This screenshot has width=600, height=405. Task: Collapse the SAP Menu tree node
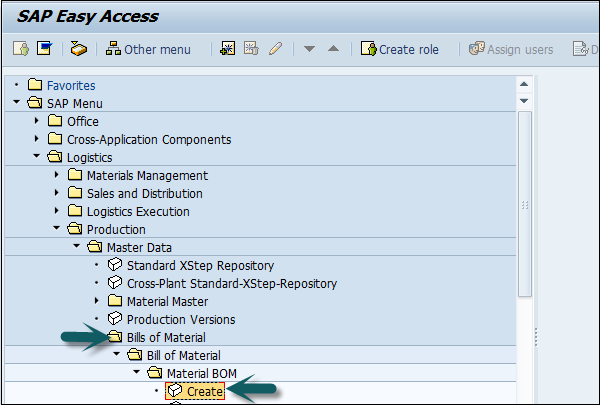17,104
